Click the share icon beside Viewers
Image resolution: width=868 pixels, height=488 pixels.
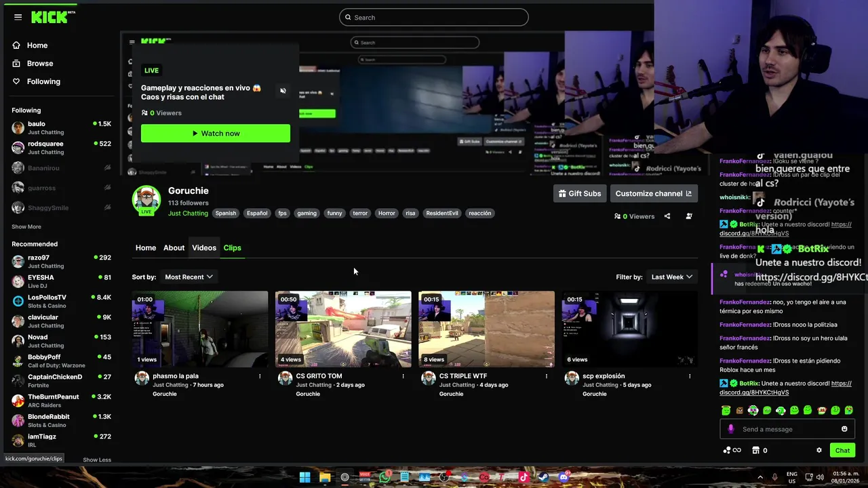667,216
